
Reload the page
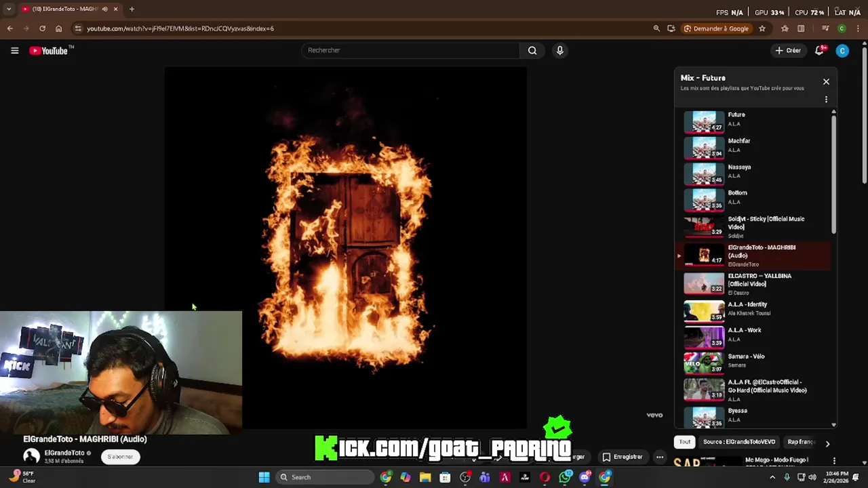click(42, 28)
